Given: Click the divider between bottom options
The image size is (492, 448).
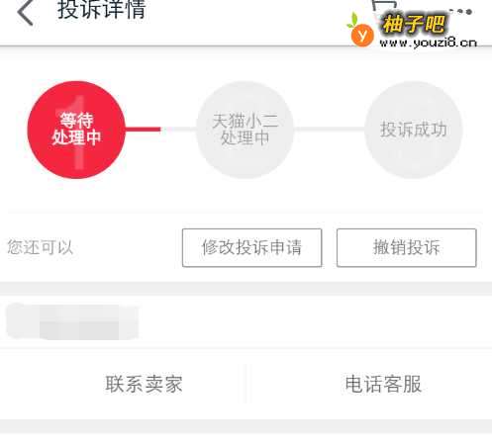Looking at the screenshot, I should pos(246,384).
